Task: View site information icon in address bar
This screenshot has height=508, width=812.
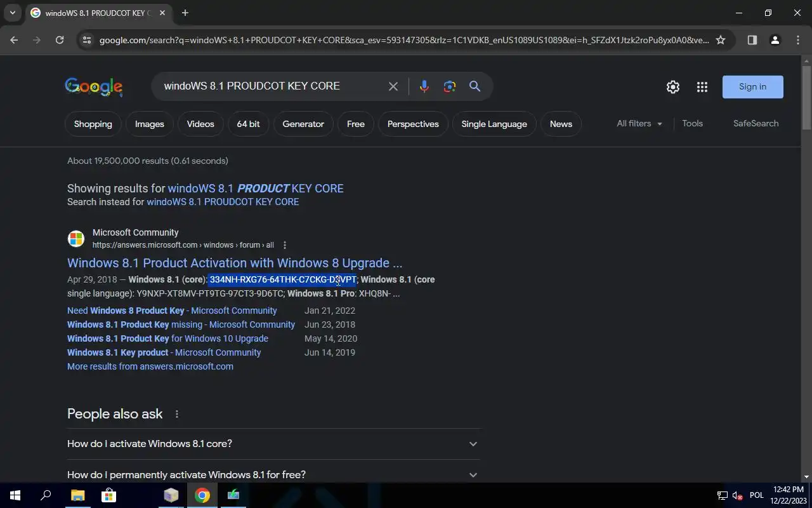Action: pos(87,40)
